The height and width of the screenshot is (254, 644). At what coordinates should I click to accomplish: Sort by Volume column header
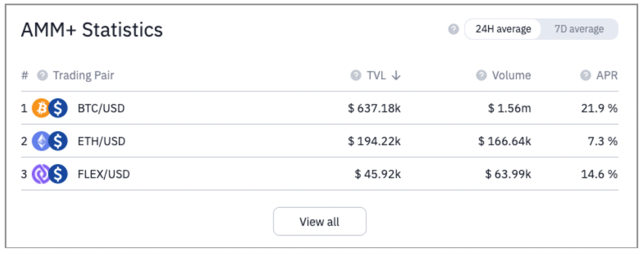click(x=511, y=75)
